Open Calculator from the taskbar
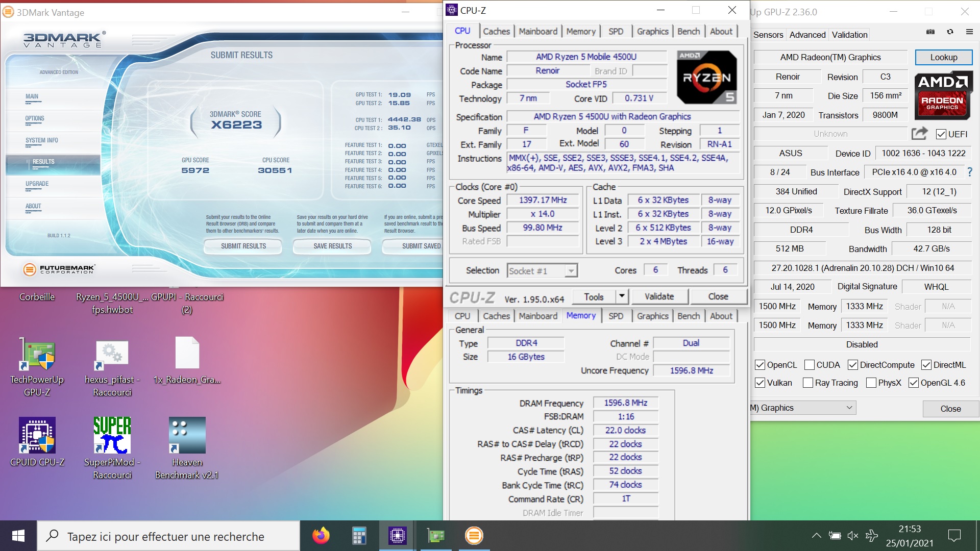 [x=359, y=536]
